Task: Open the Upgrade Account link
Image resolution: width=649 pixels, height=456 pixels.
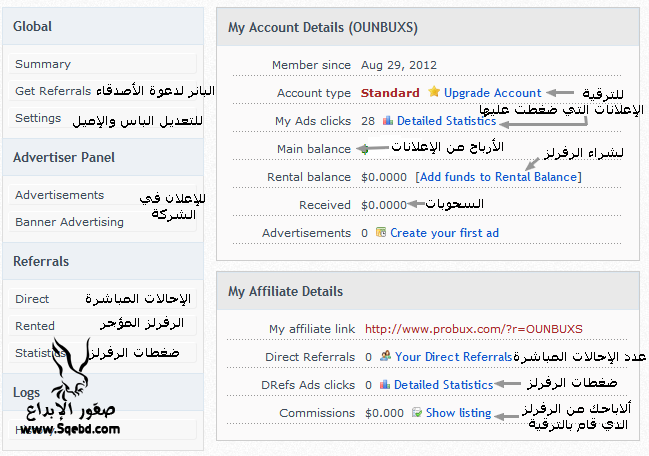Action: pos(492,93)
